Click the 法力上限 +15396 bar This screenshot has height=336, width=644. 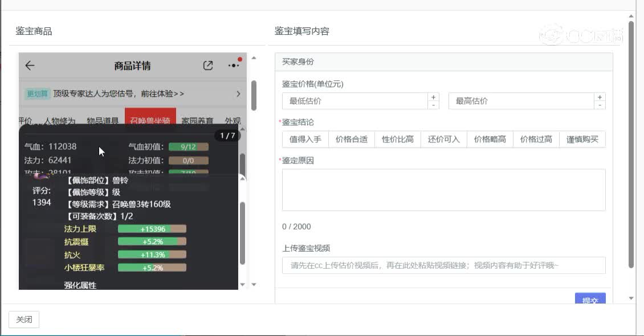pos(152,229)
